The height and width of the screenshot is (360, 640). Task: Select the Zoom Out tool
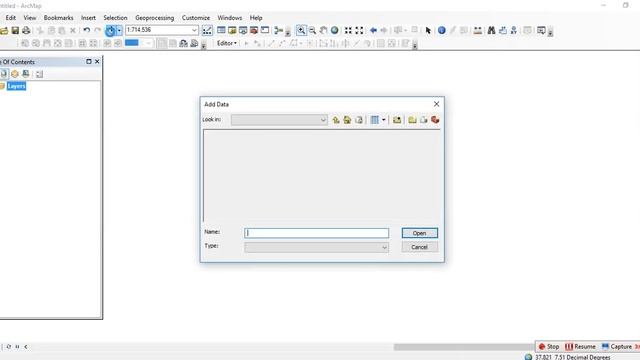(x=312, y=30)
